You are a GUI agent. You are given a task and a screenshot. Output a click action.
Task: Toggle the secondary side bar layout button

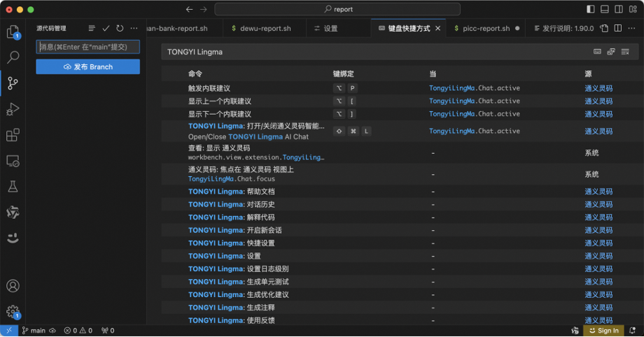[619, 9]
